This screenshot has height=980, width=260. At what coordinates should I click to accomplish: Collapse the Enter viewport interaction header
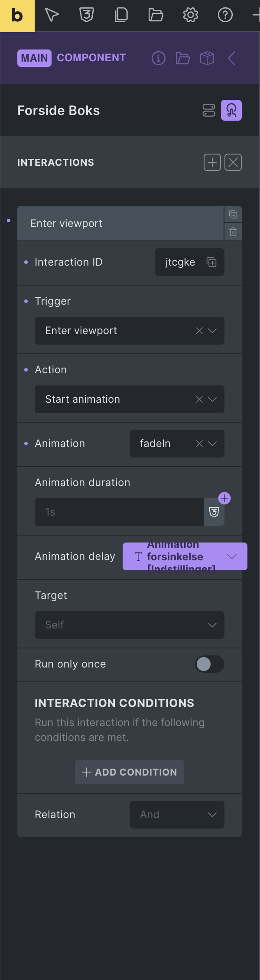pyautogui.click(x=120, y=223)
